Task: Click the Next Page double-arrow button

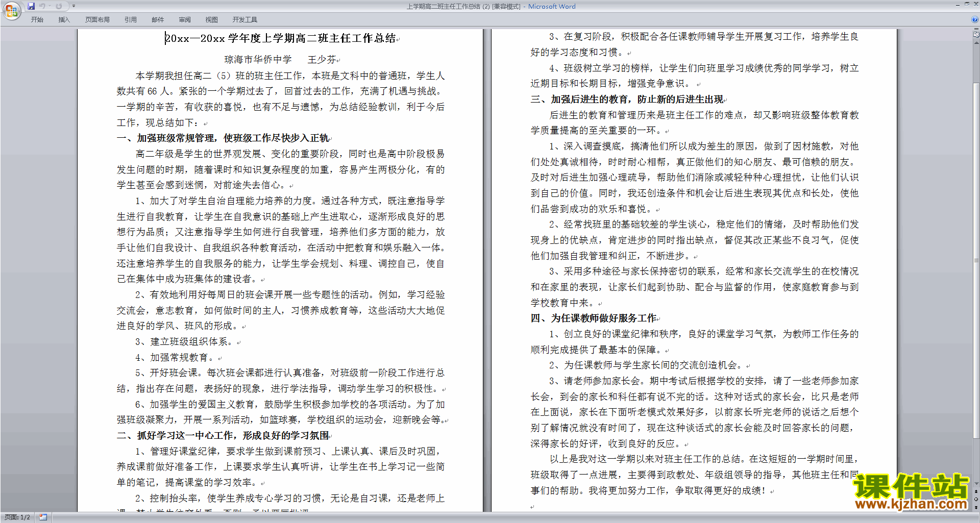Action: coord(976,508)
